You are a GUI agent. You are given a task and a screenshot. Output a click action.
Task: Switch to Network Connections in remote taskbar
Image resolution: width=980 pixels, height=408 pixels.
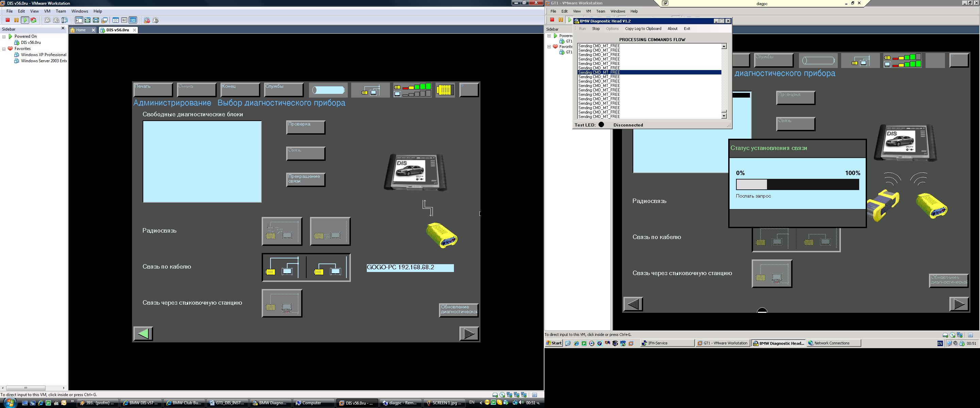[x=834, y=343]
